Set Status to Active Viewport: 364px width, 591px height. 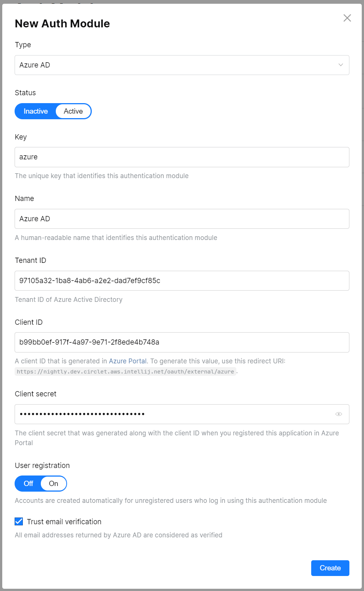click(73, 111)
